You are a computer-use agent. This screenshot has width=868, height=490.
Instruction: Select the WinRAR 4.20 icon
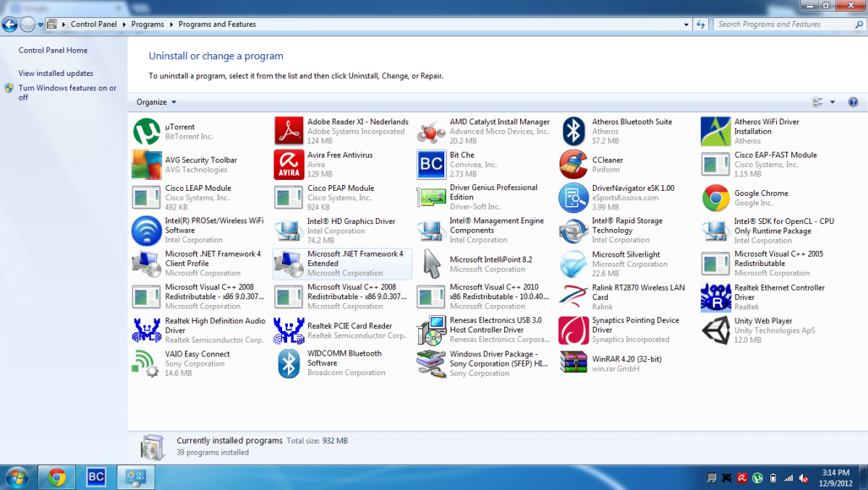pyautogui.click(x=574, y=364)
